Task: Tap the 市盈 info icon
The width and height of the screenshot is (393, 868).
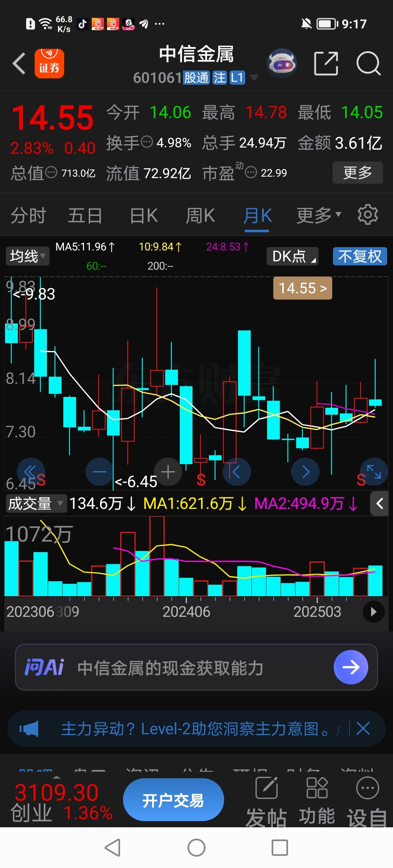Action: 251,172
